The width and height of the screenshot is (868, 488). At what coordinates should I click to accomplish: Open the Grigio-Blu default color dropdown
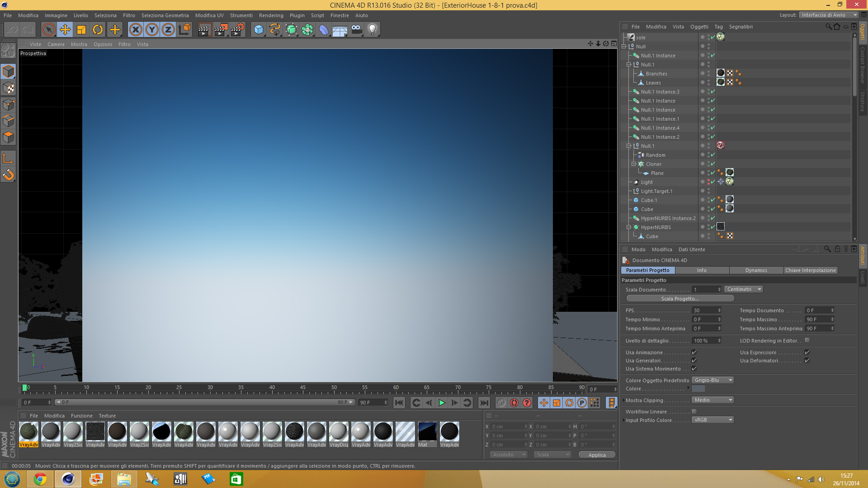[x=713, y=380]
